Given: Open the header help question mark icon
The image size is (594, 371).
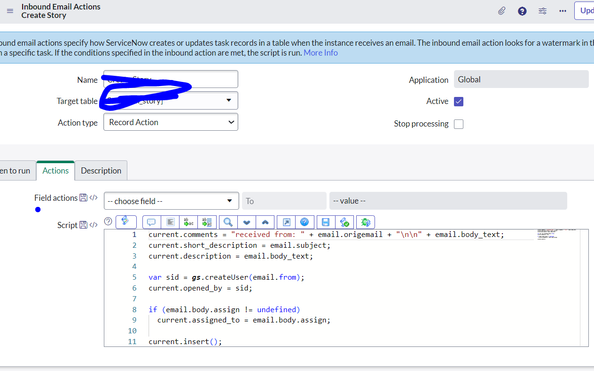Looking at the screenshot, I should [522, 11].
